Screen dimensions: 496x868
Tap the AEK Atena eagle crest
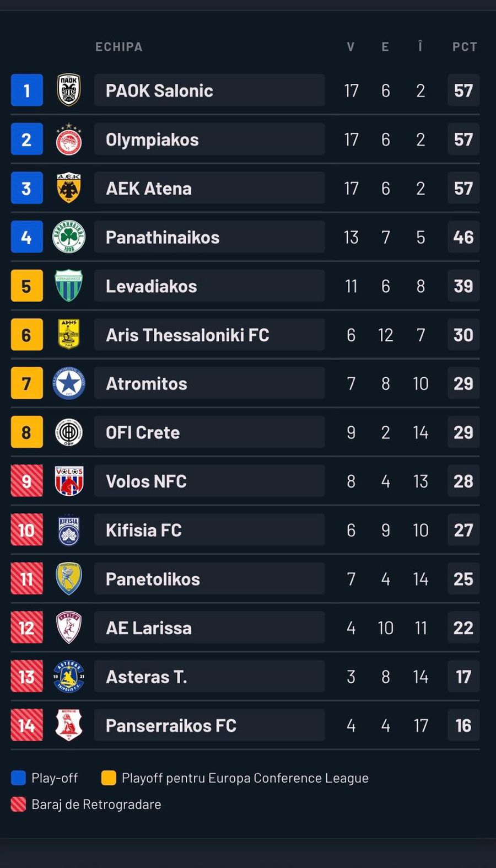[69, 188]
